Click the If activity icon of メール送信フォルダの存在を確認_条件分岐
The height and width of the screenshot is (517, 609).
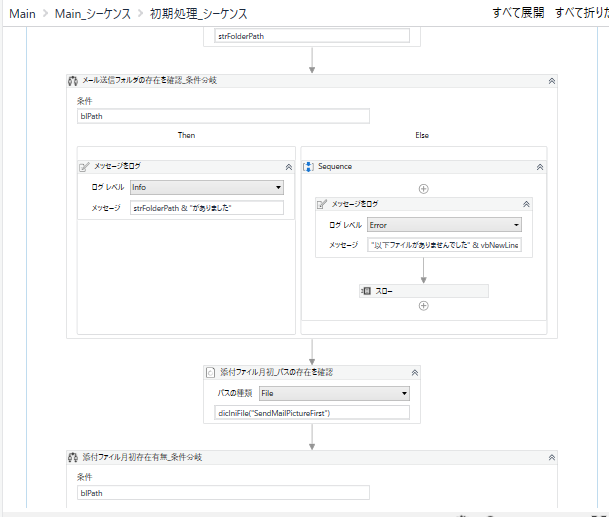pos(73,81)
